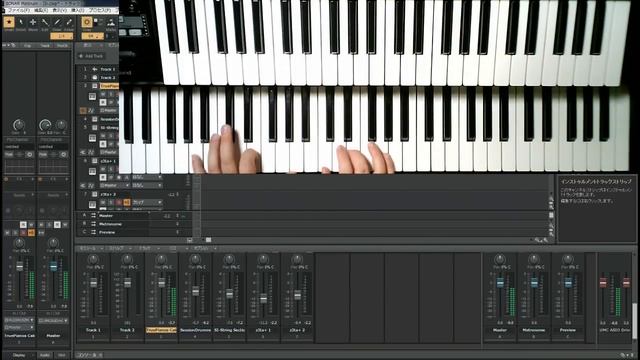Select the highlighted TruePianos strip name in console
This screenshot has width=640, height=360.
(x=161, y=330)
